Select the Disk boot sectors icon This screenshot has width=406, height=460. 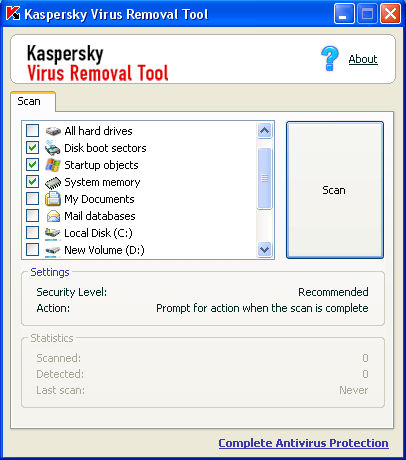click(53, 148)
